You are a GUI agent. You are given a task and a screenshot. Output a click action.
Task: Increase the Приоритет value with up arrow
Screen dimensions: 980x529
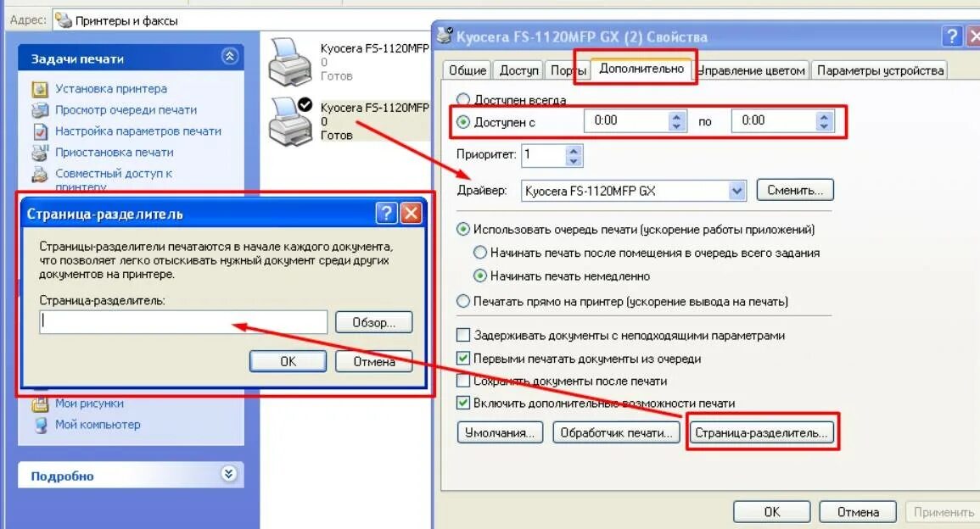tap(574, 151)
